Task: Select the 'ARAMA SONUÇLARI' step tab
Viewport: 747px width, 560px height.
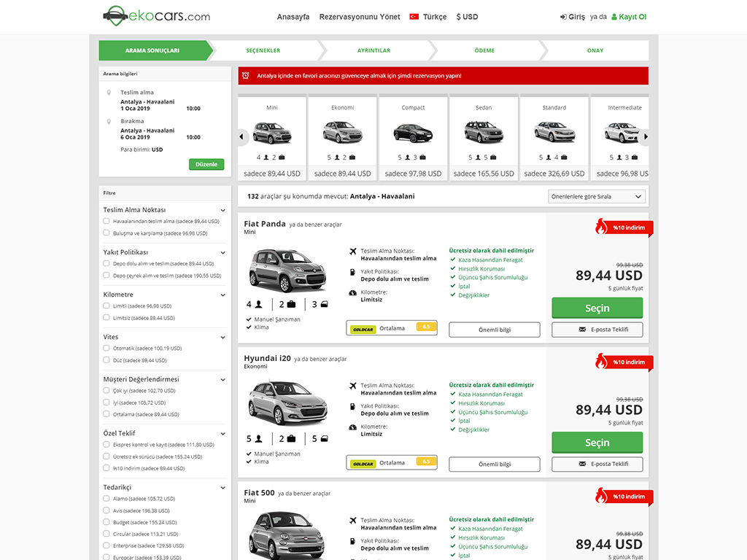Action: 153,50
